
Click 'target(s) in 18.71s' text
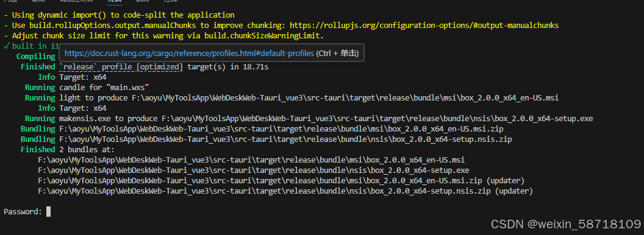(x=228, y=67)
